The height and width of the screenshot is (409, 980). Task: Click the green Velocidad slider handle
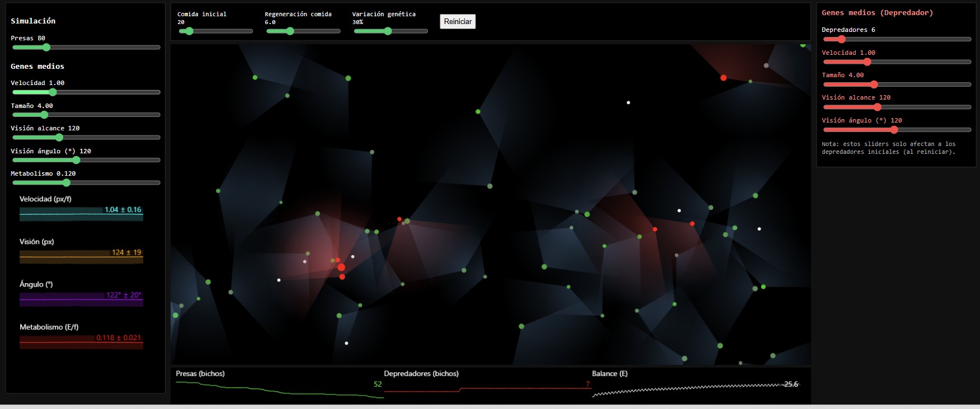coord(53,92)
